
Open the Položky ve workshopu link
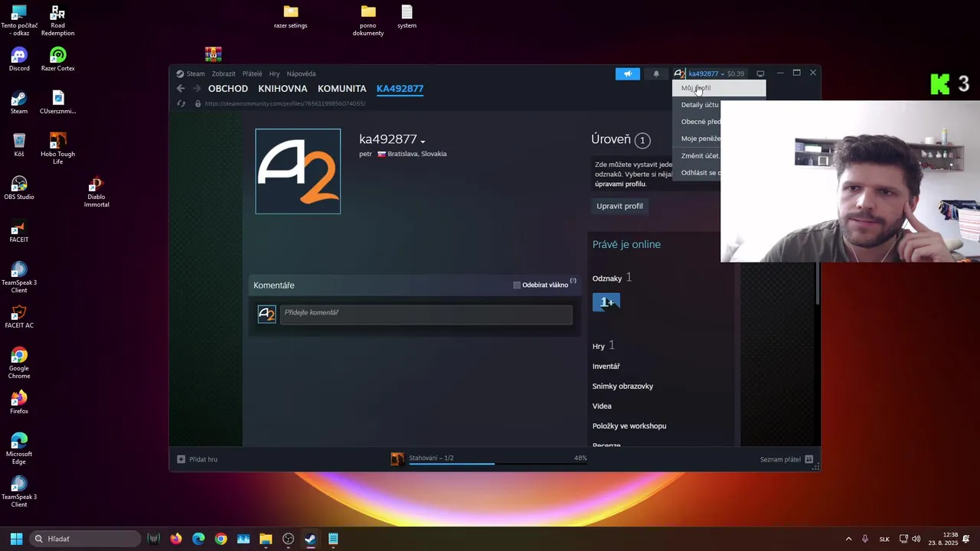pos(629,426)
